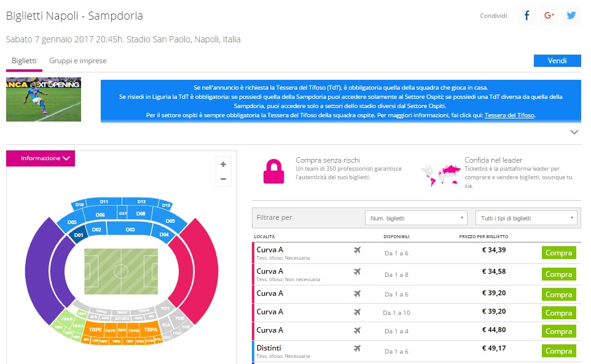Share the event on Facebook
This screenshot has height=364, width=591.
click(x=527, y=15)
